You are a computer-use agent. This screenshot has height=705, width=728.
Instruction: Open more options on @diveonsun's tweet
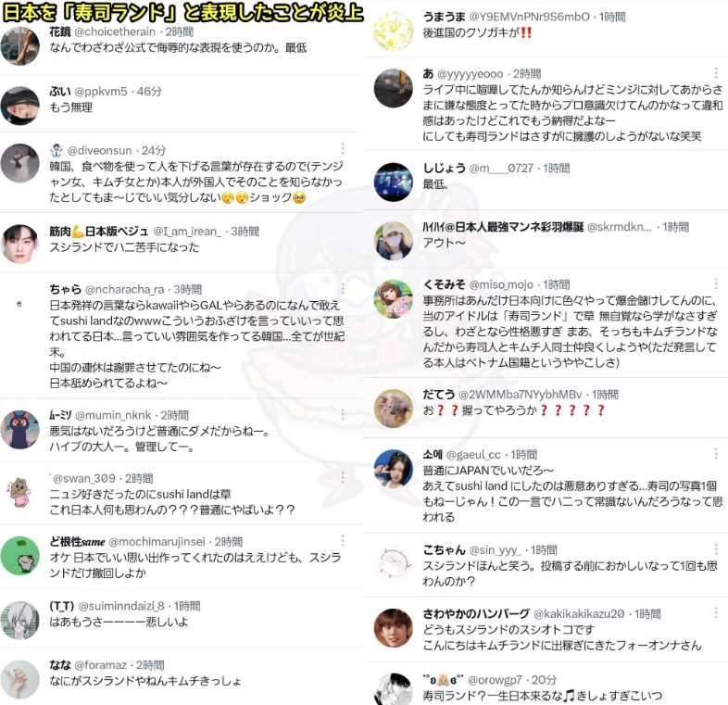coord(343,148)
